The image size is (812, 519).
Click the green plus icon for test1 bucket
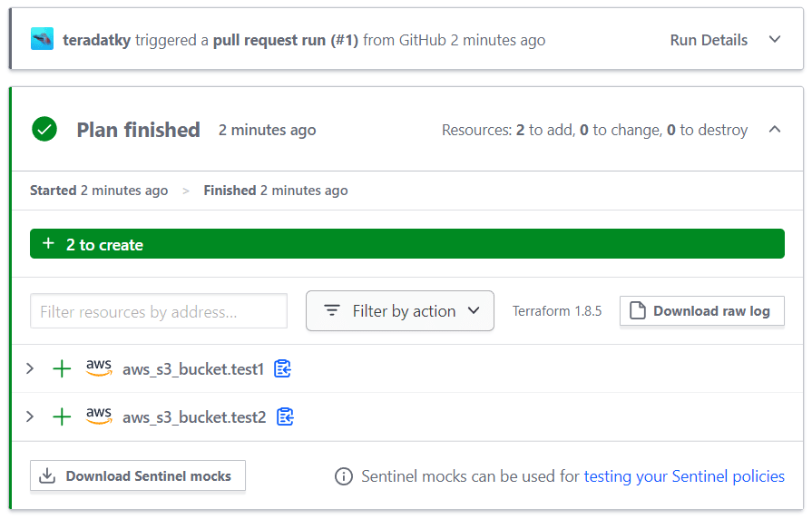[62, 368]
